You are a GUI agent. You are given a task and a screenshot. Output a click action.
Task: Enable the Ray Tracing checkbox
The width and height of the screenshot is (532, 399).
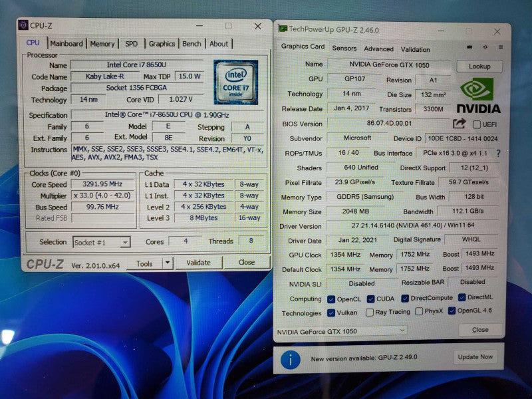click(370, 312)
